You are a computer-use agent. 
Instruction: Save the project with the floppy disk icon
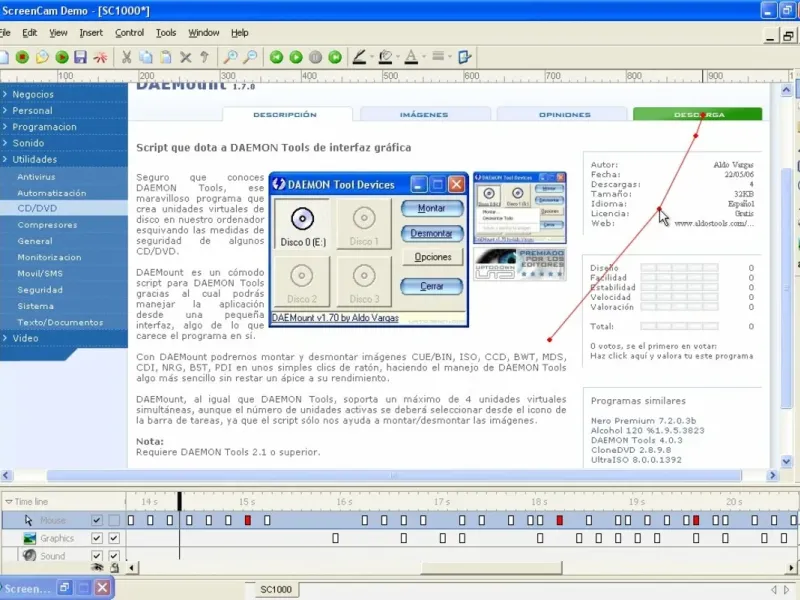coord(81,57)
